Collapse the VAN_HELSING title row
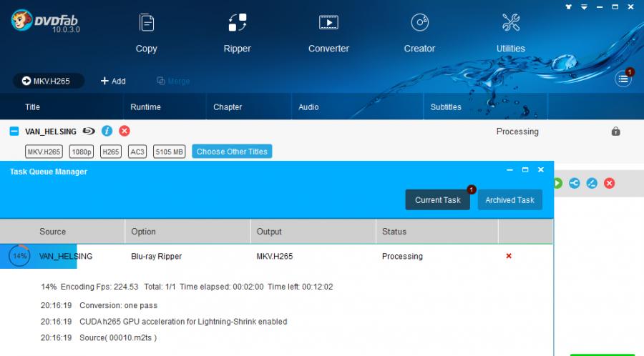 [x=14, y=132]
